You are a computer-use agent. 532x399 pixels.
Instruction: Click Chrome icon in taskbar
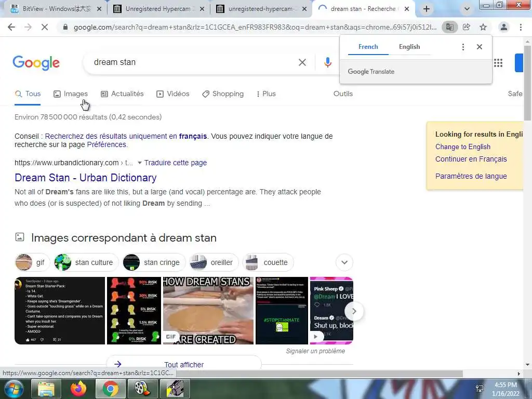pos(110,389)
